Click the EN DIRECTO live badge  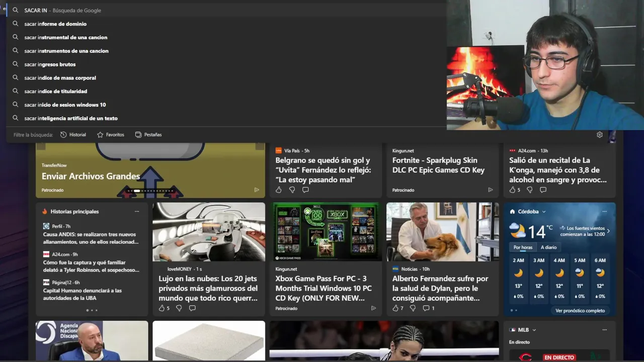(559, 357)
